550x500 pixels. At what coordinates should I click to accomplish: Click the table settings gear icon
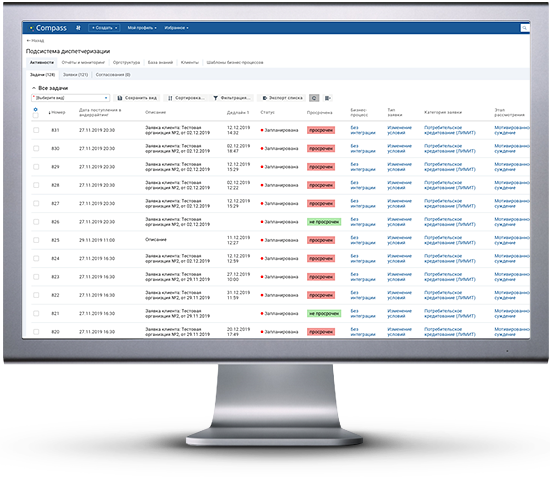point(35,109)
